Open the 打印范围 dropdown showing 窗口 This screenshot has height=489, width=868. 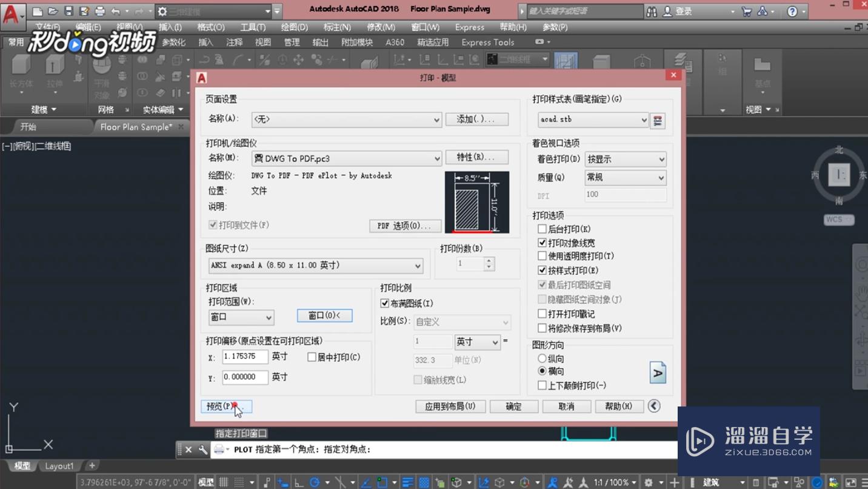pyautogui.click(x=241, y=317)
